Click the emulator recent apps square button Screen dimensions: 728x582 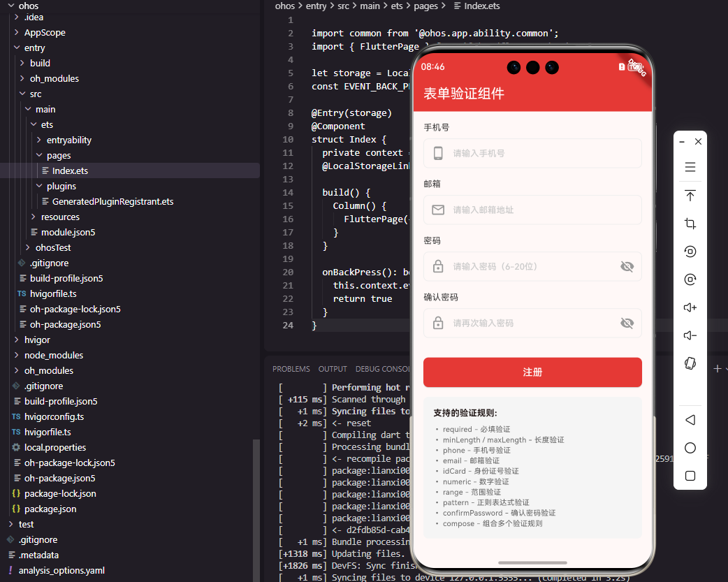click(690, 476)
